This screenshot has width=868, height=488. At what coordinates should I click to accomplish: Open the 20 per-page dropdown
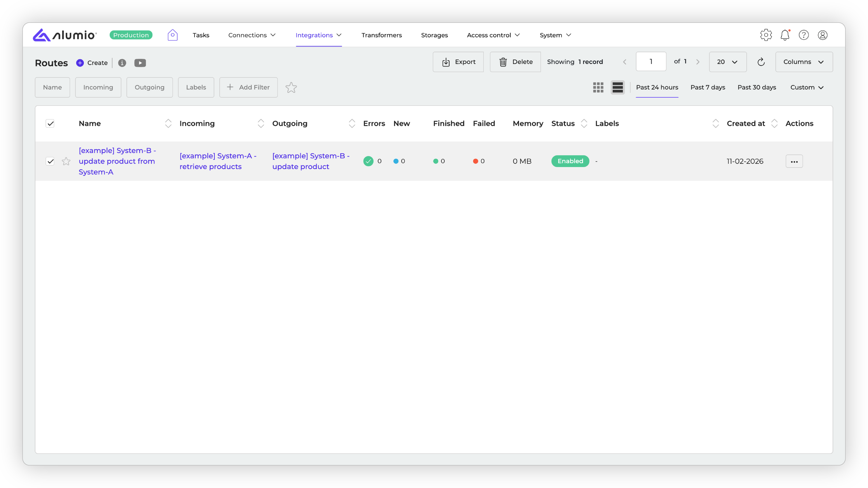[727, 62]
